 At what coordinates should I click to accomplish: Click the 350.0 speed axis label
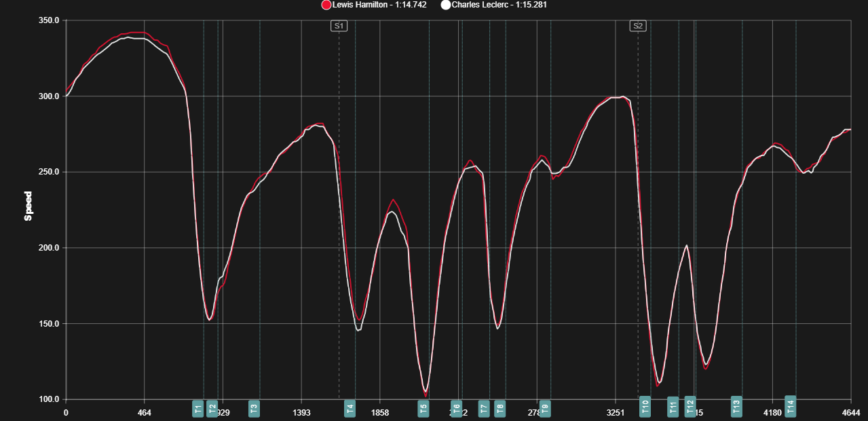(x=50, y=20)
